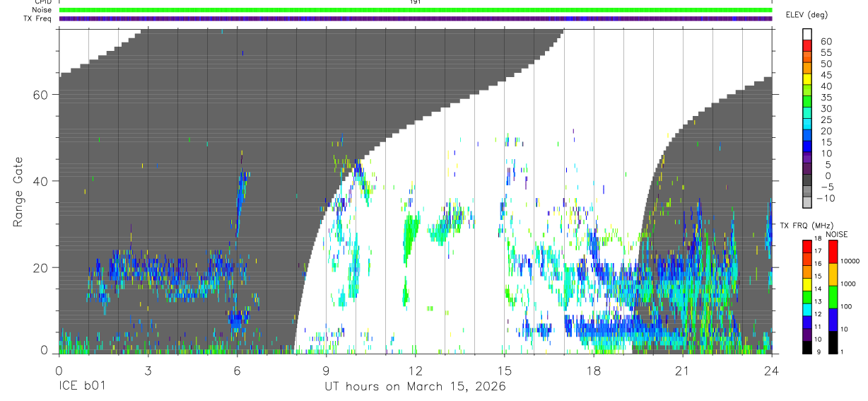Click the '60' label on the ELEV colorbar
This screenshot has width=868, height=401.
point(826,42)
